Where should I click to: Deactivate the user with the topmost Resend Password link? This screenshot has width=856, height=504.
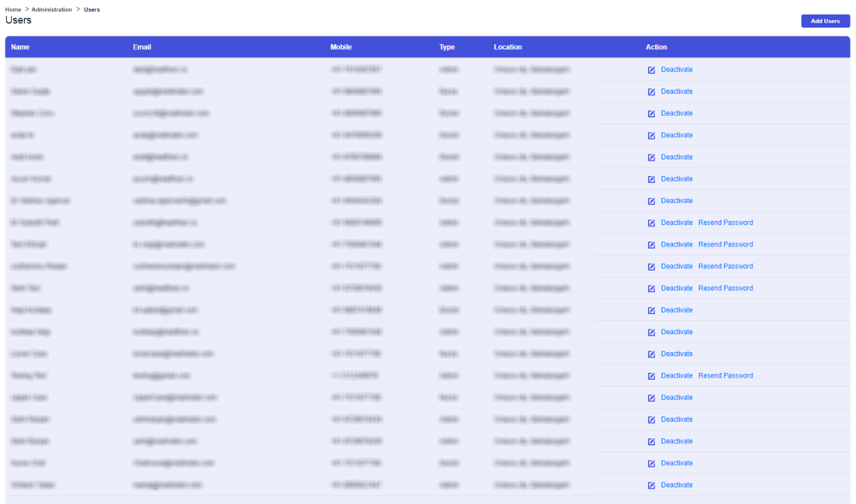click(676, 223)
